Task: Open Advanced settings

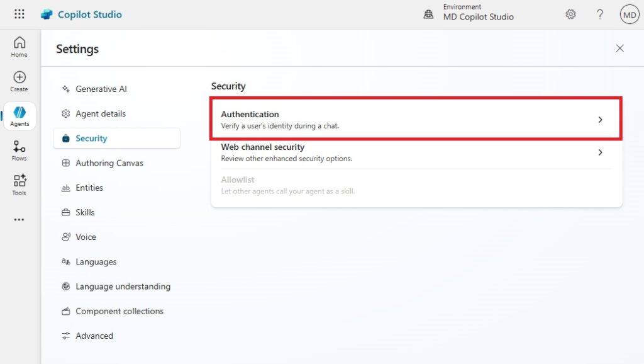Action: 116,336
